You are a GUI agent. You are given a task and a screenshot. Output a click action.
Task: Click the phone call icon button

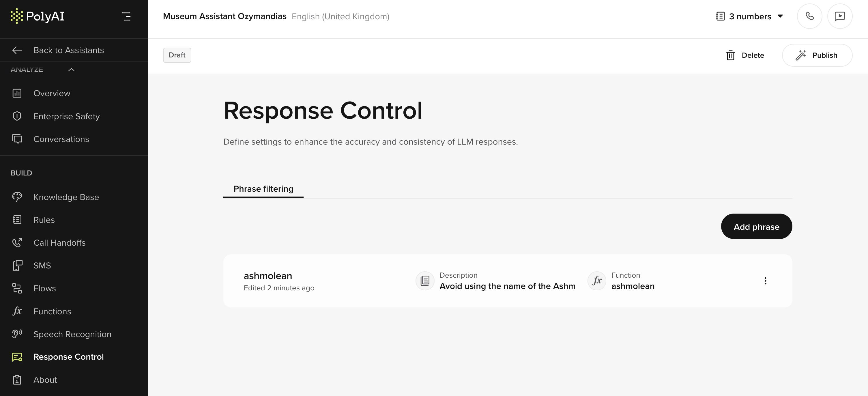pyautogui.click(x=809, y=16)
